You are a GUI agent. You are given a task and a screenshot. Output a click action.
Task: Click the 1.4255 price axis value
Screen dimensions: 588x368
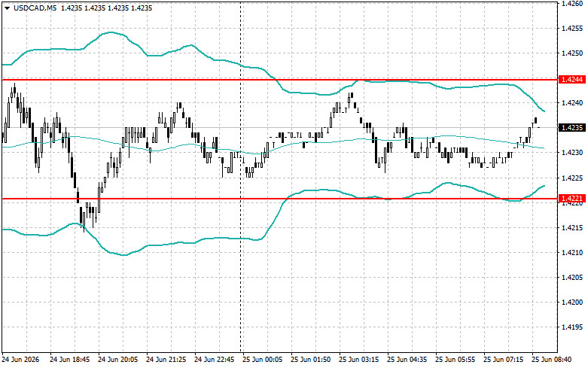click(572, 29)
